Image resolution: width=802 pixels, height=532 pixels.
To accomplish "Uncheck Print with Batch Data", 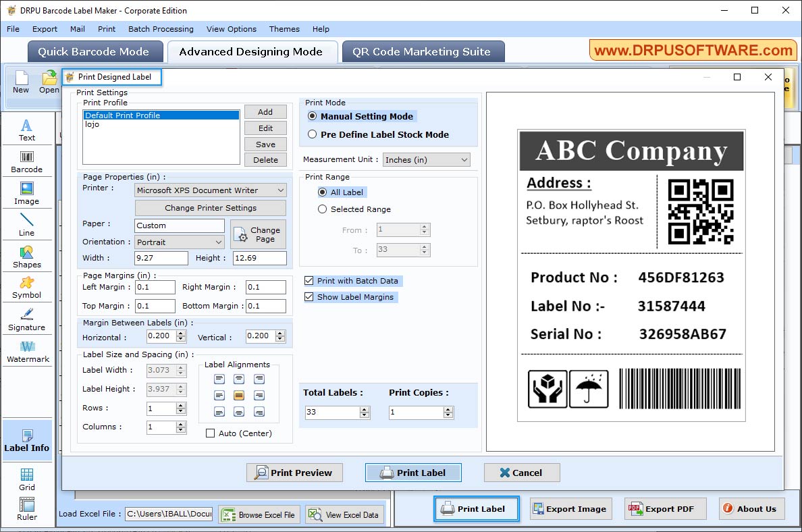I will pyautogui.click(x=309, y=281).
